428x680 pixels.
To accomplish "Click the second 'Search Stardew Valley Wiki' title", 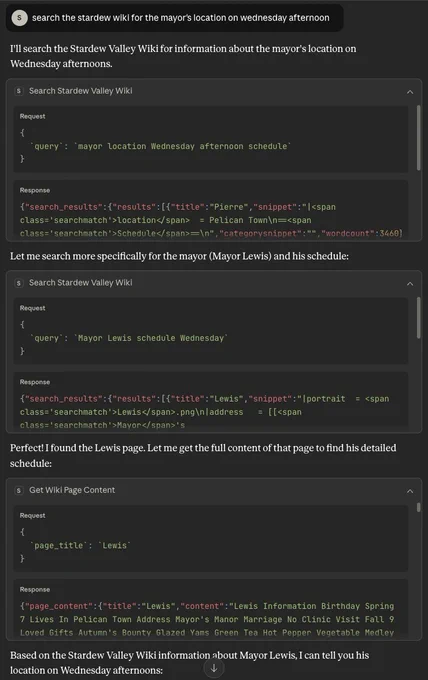I will 81,282.
